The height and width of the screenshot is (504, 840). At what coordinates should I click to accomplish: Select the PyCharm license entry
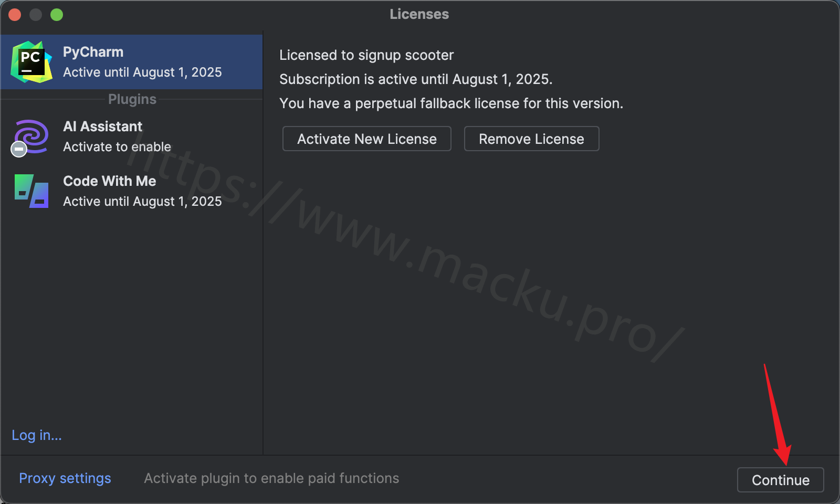131,62
